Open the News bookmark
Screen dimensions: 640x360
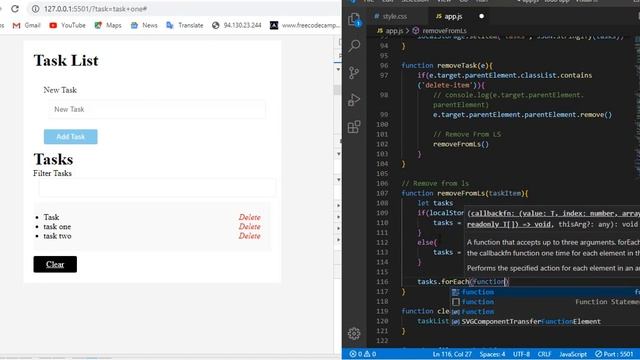[x=144, y=25]
